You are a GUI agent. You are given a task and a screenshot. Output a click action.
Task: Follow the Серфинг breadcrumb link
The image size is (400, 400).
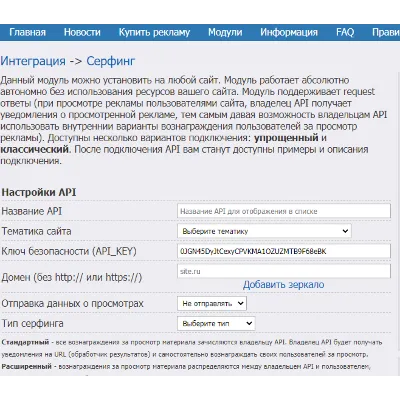pyautogui.click(x=111, y=61)
